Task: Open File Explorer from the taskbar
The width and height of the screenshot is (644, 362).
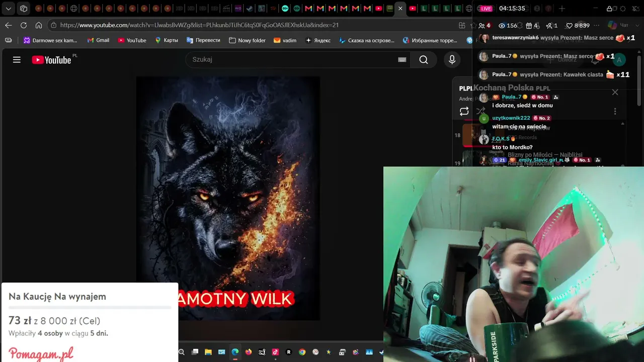Action: [x=208, y=352]
